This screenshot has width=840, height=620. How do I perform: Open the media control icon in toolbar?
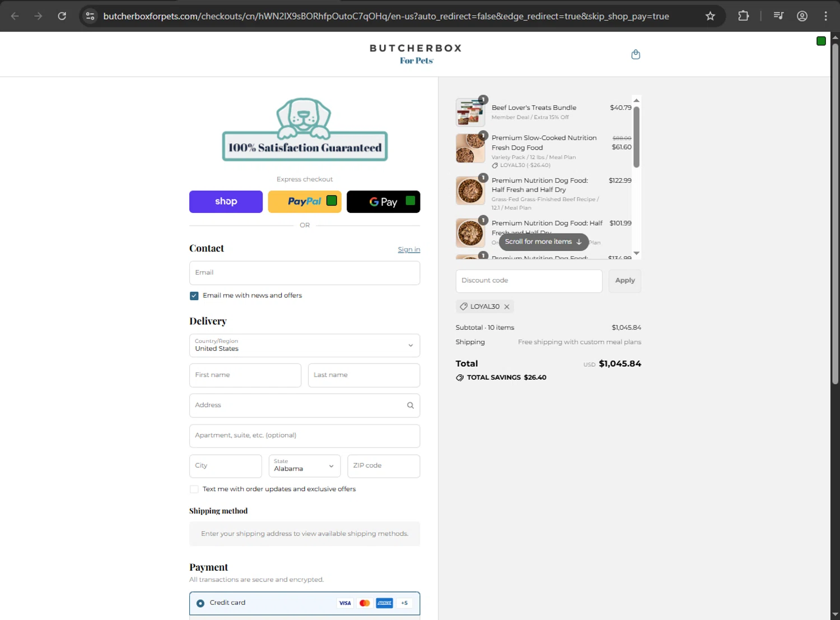pos(778,16)
